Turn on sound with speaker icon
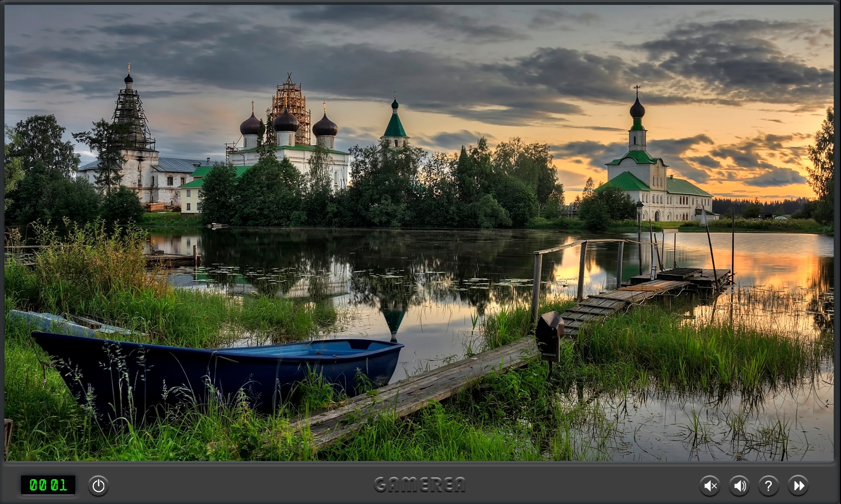Screen dimensions: 841x504 pos(739,486)
